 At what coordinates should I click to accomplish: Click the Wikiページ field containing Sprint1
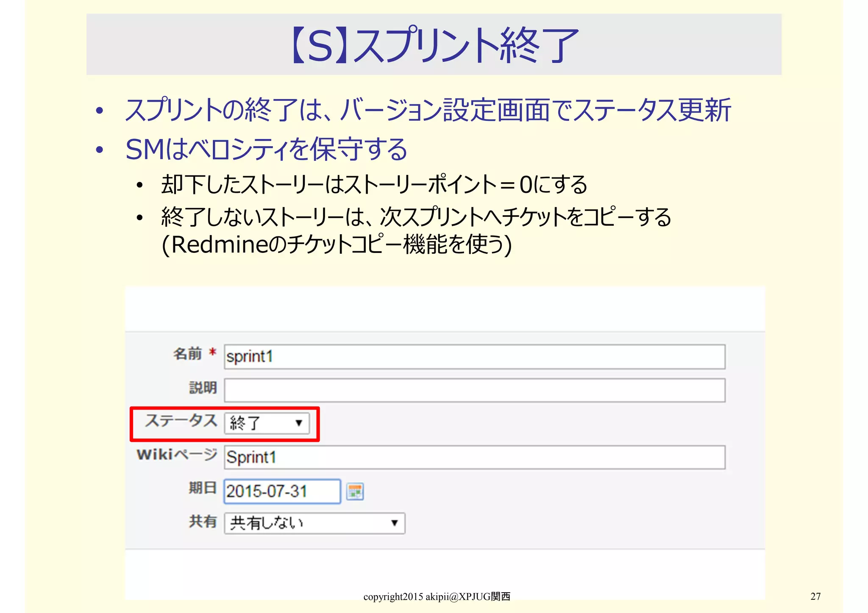pyautogui.click(x=474, y=457)
